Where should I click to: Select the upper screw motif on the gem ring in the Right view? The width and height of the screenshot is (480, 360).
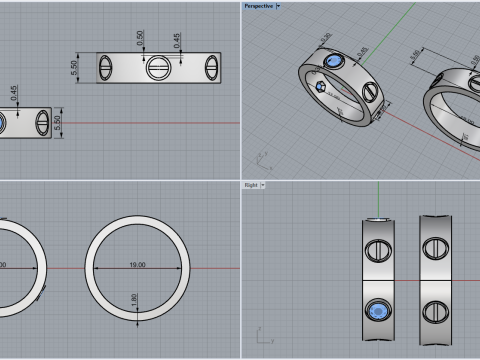378,250
